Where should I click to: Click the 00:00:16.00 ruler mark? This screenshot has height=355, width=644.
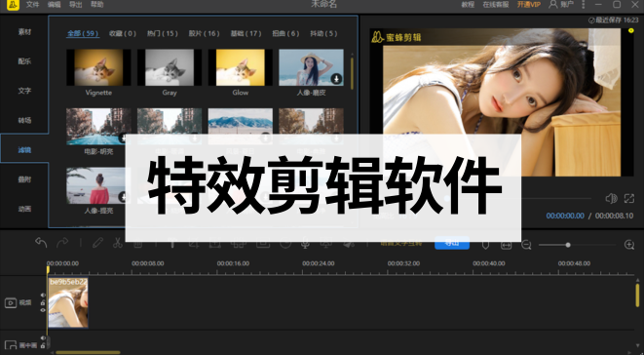233,263
